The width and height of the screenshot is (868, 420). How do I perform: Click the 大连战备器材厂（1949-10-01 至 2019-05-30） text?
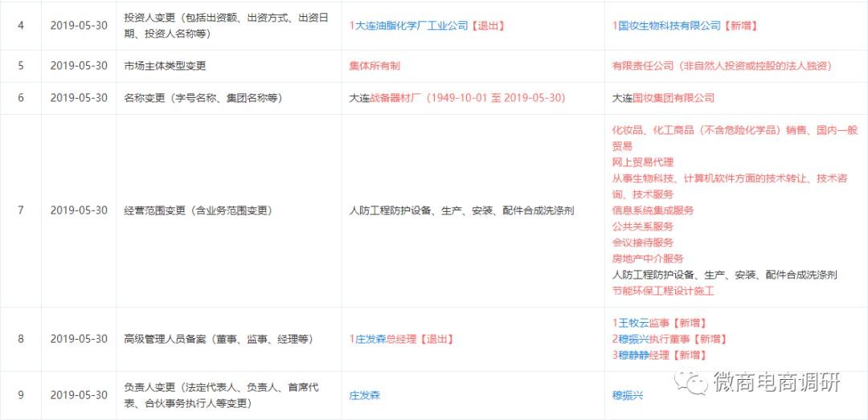(457, 98)
